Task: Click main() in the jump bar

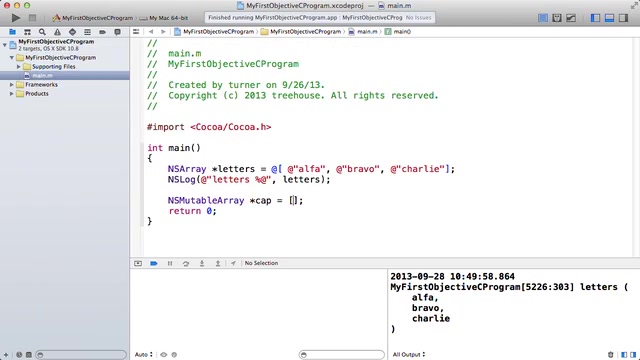Action: pos(398,32)
